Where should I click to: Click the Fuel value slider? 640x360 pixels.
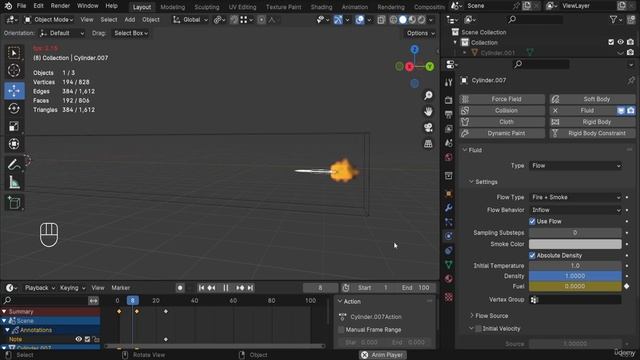point(575,287)
